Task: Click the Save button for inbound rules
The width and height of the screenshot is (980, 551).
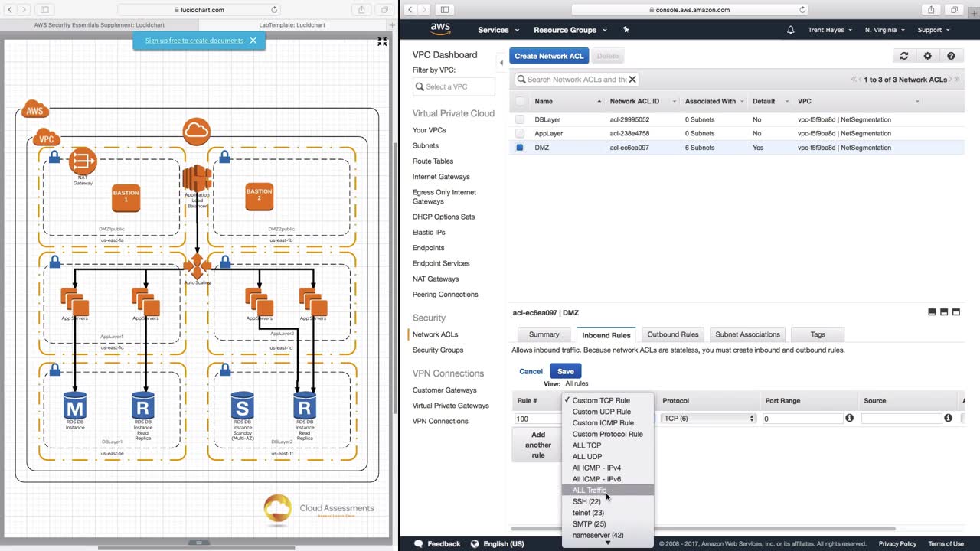Action: (x=565, y=371)
